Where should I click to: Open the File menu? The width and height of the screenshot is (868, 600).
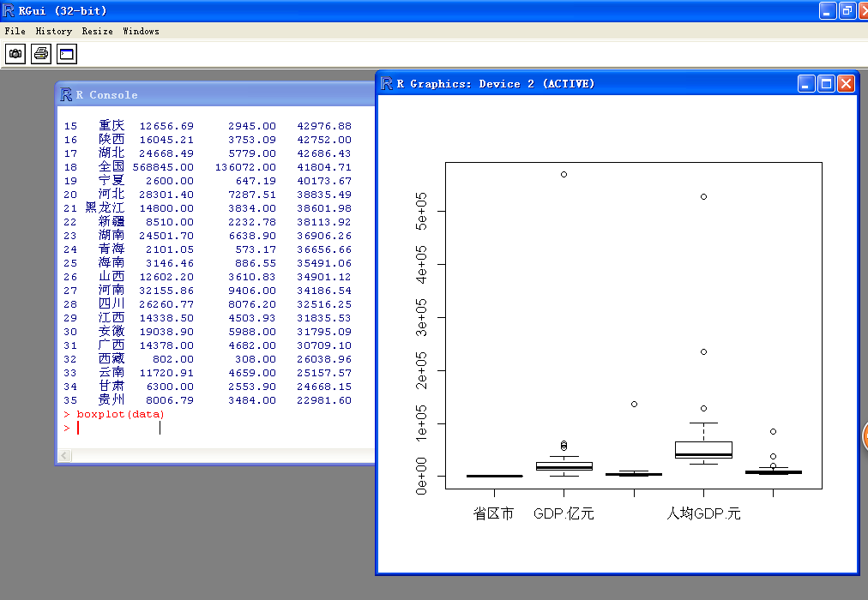[15, 31]
